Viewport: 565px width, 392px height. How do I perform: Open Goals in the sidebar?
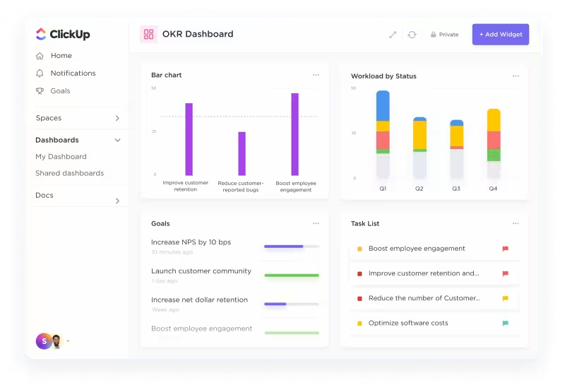[60, 91]
